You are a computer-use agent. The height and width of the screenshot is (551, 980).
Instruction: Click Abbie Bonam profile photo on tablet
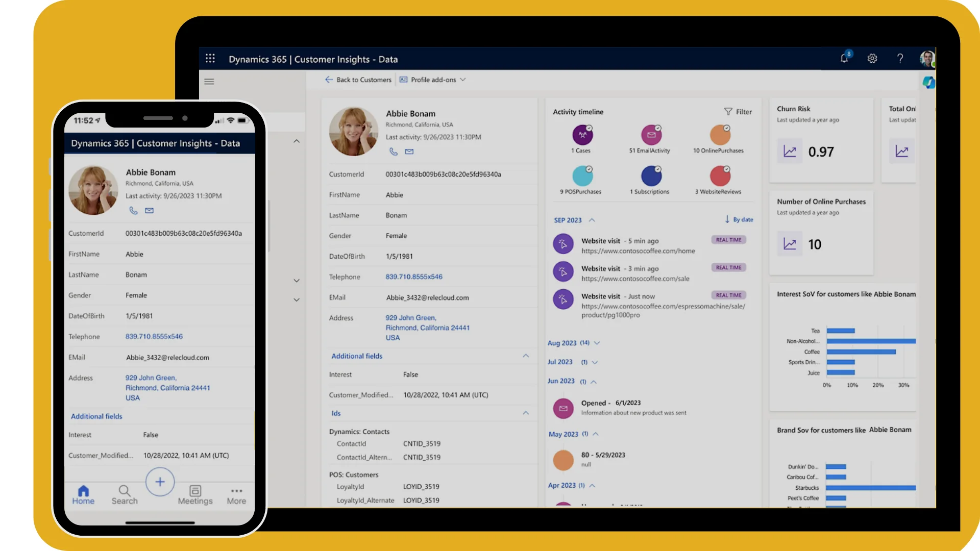click(x=354, y=131)
